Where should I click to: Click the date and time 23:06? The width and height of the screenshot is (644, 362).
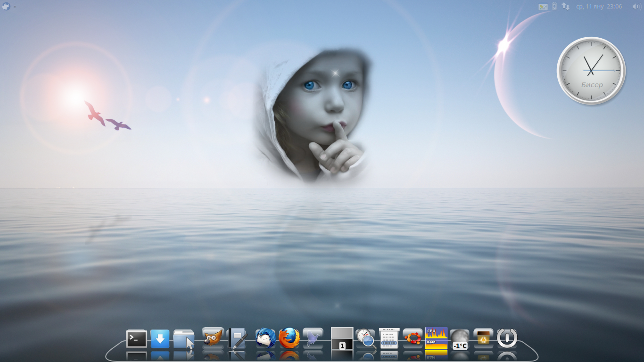599,7
